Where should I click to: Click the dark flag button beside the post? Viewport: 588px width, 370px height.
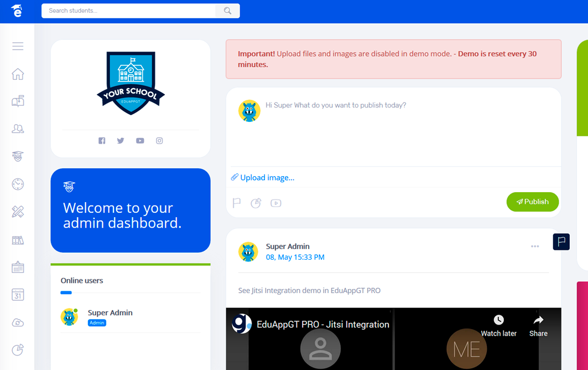pos(561,241)
